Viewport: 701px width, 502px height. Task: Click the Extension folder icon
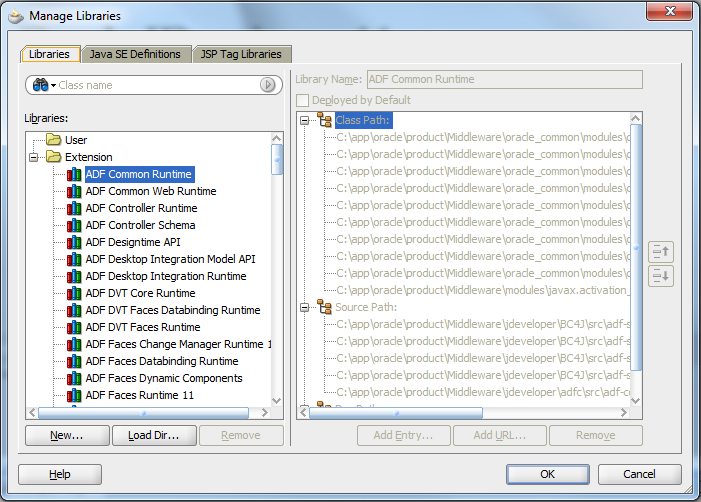[54, 157]
